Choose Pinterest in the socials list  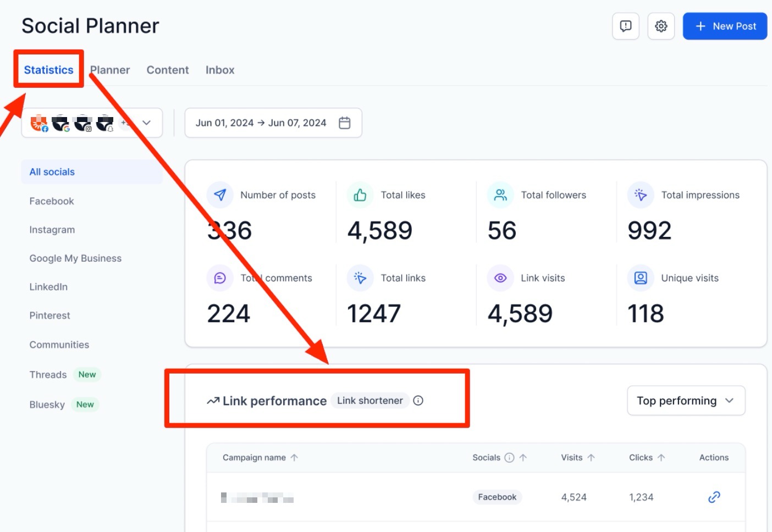(49, 315)
